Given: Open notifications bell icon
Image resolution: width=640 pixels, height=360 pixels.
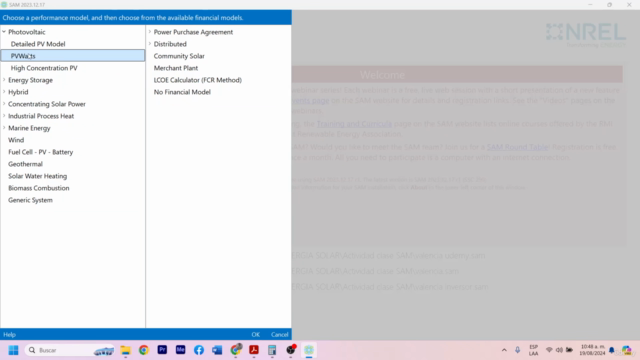Looking at the screenshot, I should pos(611,350).
